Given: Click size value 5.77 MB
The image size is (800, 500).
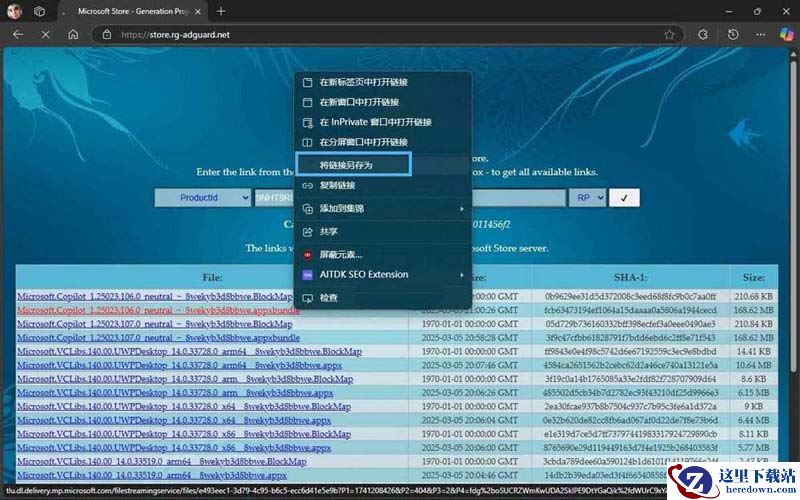Looking at the screenshot, I should point(754,448).
